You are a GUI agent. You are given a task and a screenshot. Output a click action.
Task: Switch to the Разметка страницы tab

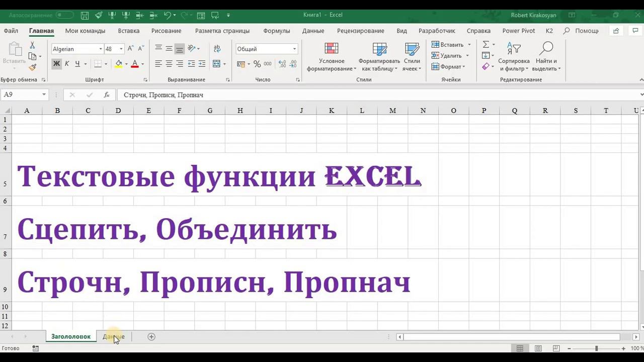click(x=222, y=31)
